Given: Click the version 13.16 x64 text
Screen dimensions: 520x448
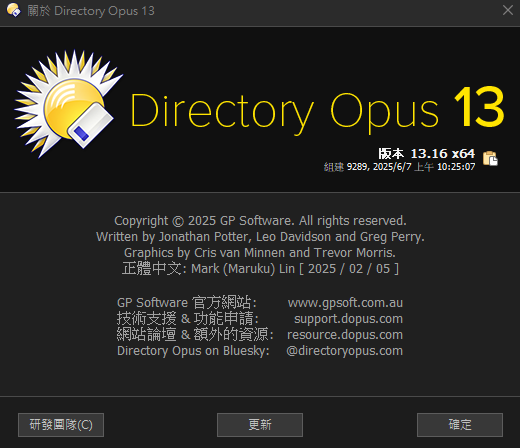Looking at the screenshot, I should (x=426, y=154).
